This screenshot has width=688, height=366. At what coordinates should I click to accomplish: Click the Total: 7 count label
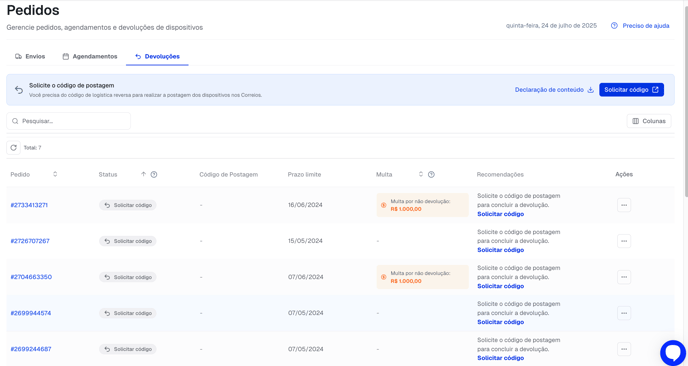click(x=32, y=148)
